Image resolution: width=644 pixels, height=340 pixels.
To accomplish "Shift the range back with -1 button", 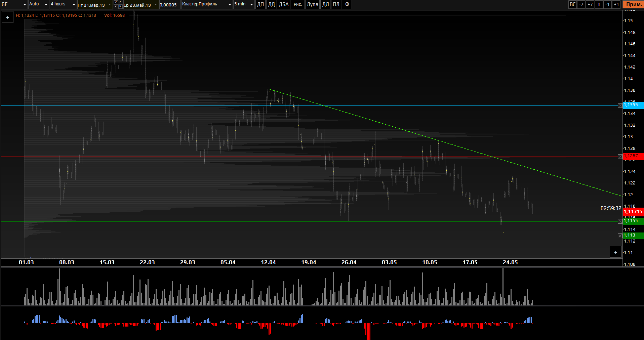I will tap(607, 4).
